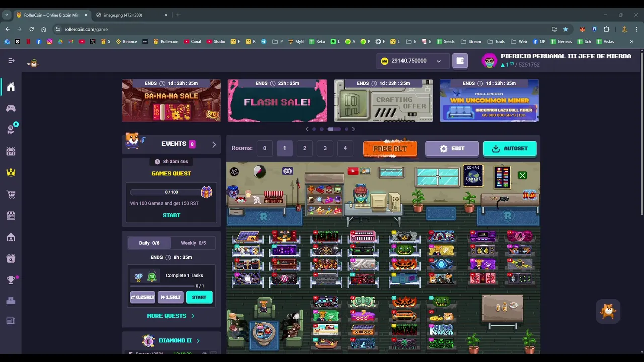Show next promo banners arrow
Image resolution: width=644 pixels, height=362 pixels.
(x=353, y=129)
